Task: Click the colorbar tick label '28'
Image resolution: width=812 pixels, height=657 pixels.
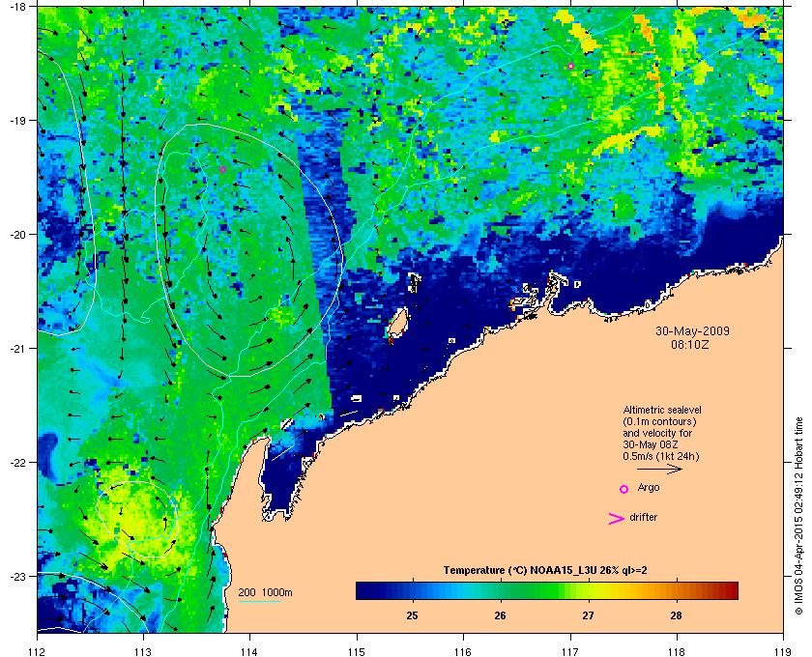Action: point(677,615)
